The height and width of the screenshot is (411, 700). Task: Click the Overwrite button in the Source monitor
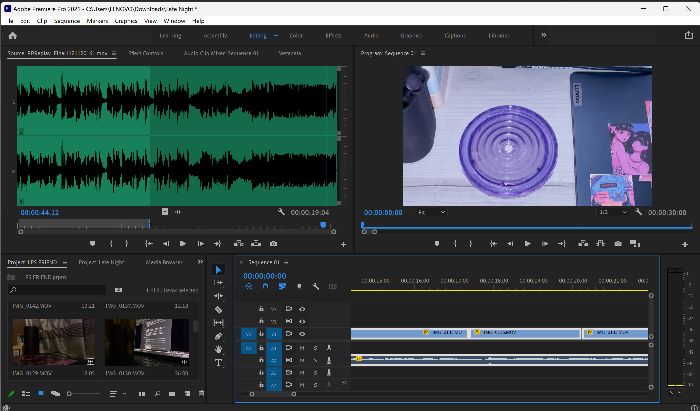(x=256, y=244)
